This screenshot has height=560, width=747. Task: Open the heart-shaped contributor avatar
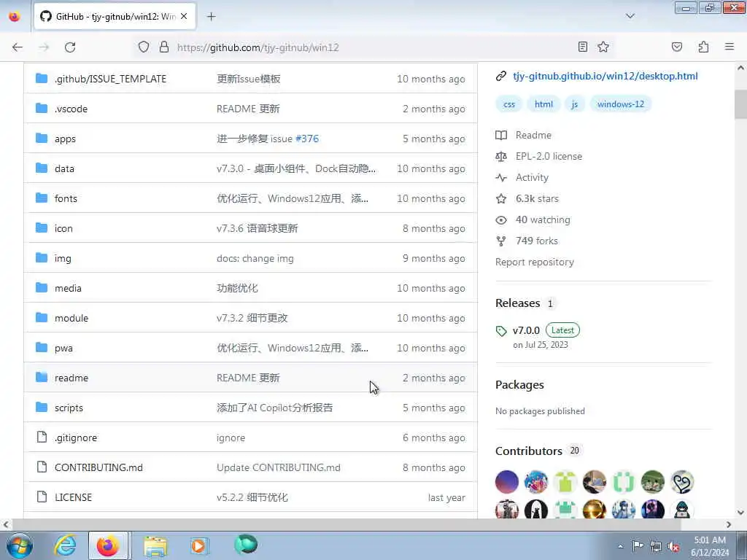tap(682, 481)
